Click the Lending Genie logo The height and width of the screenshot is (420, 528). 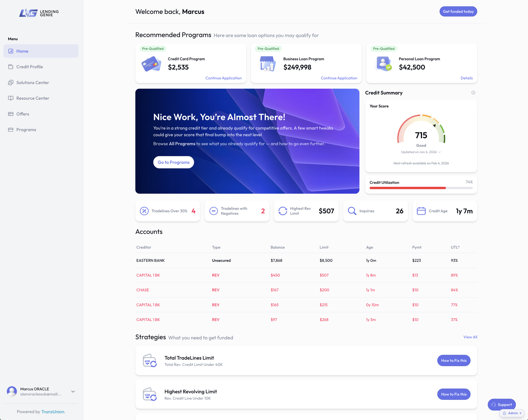tap(39, 13)
